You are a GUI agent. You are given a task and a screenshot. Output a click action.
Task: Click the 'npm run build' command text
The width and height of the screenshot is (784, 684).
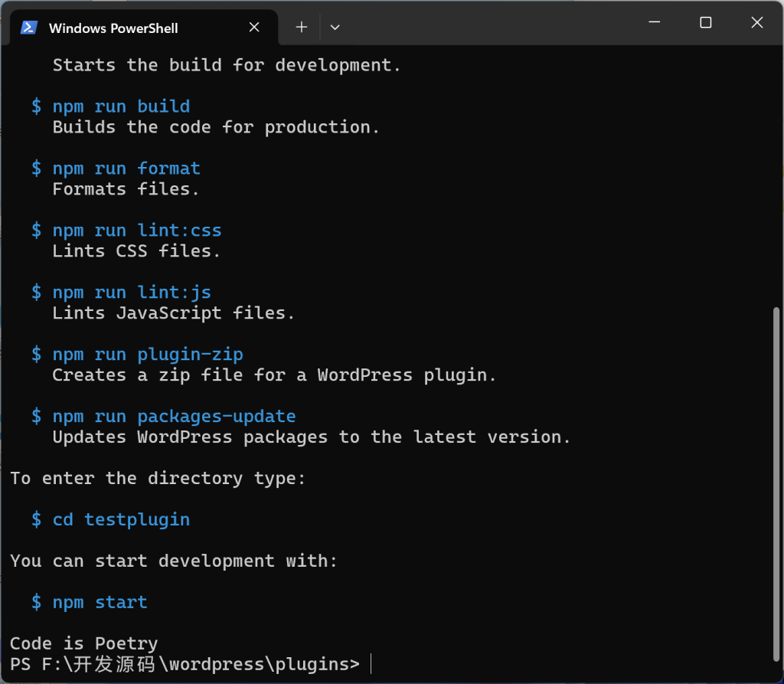[122, 106]
